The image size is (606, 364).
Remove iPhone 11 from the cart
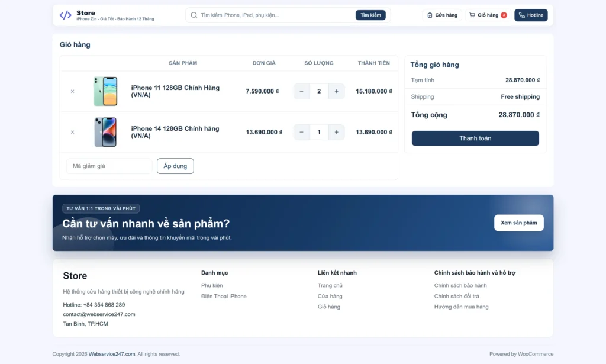click(x=73, y=91)
